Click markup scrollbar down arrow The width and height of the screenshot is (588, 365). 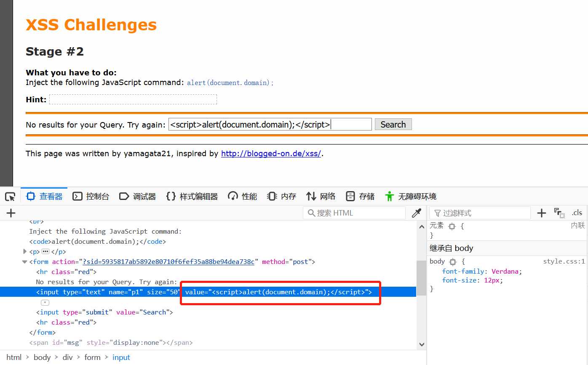(422, 344)
